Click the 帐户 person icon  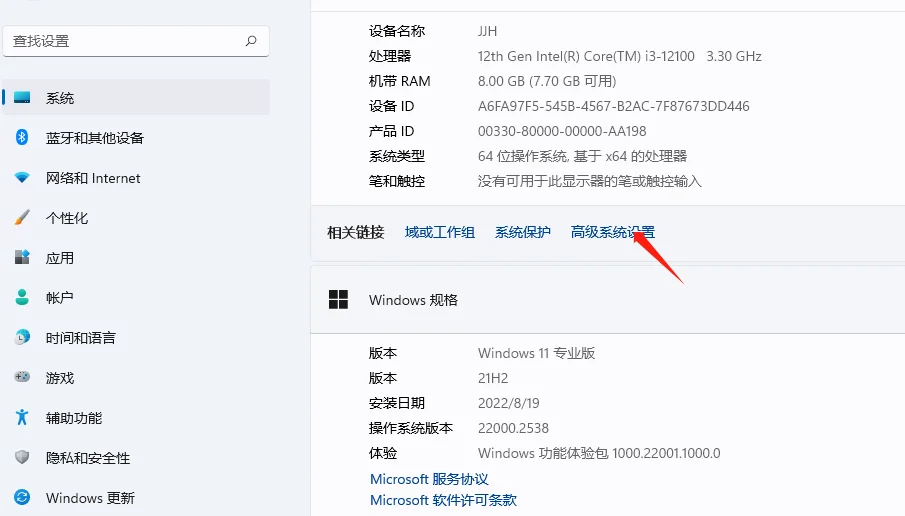tap(22, 297)
